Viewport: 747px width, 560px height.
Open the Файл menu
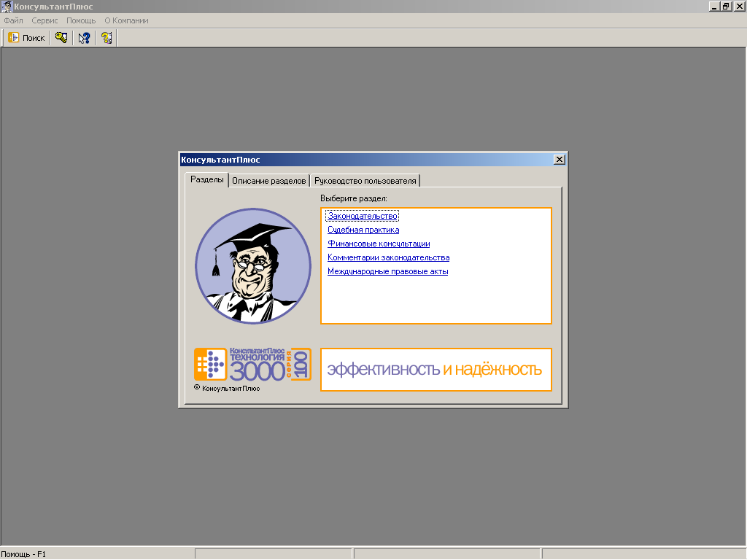(x=13, y=20)
